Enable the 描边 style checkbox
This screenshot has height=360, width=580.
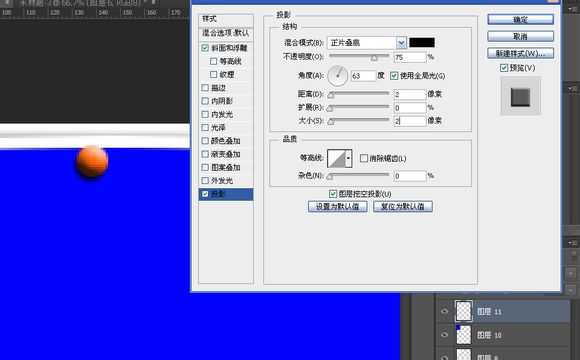(x=205, y=88)
